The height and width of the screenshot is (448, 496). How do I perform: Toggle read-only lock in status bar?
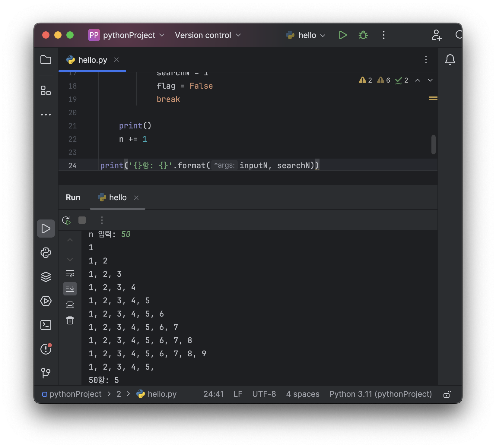click(447, 394)
